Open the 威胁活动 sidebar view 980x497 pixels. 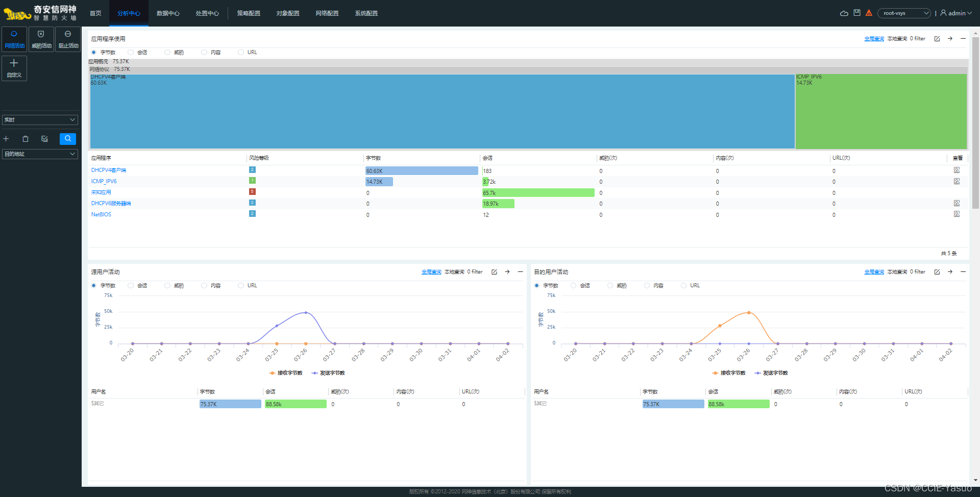[41, 39]
